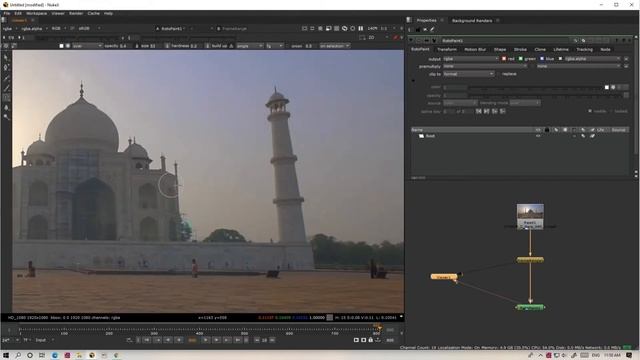Click the opacity field in the paint toolbar
The image size is (640, 360).
[123, 46]
